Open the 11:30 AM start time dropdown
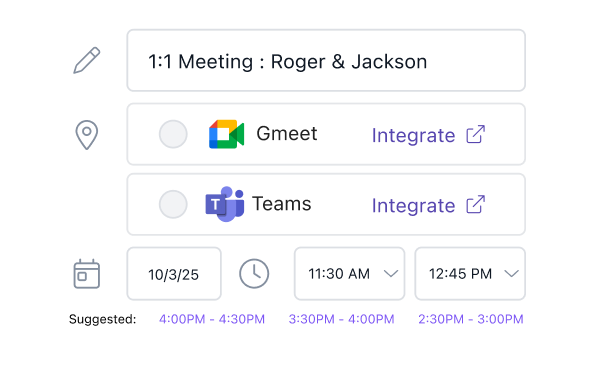The image size is (596, 373). pos(349,274)
